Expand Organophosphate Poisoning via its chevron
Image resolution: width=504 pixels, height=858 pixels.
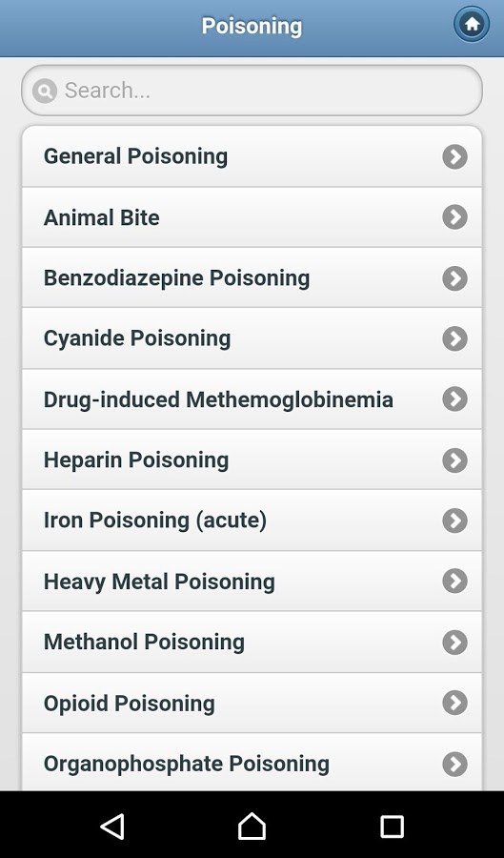point(454,764)
